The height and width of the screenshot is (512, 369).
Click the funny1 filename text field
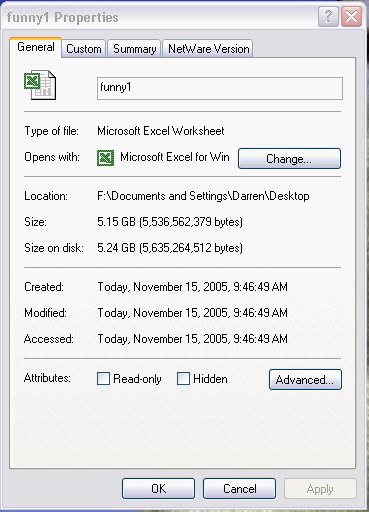pos(220,88)
